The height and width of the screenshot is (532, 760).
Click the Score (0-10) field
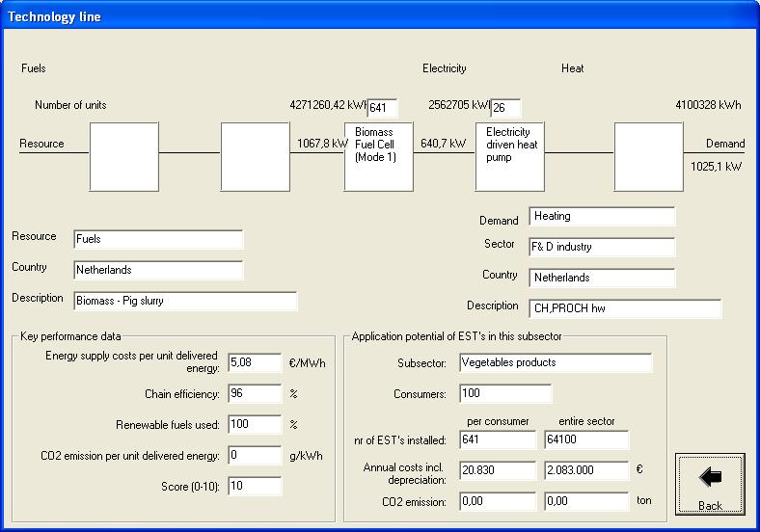[x=255, y=486]
